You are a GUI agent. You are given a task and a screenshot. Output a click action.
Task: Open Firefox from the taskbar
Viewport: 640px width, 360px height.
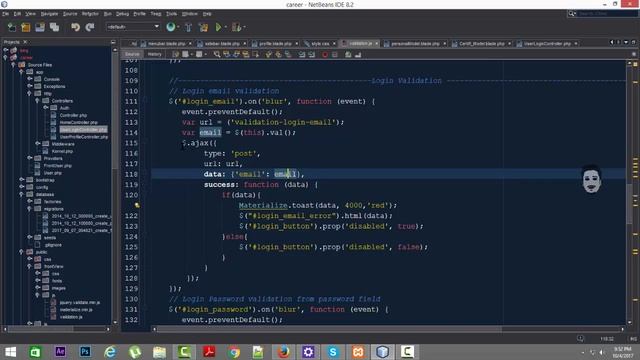(x=284, y=351)
